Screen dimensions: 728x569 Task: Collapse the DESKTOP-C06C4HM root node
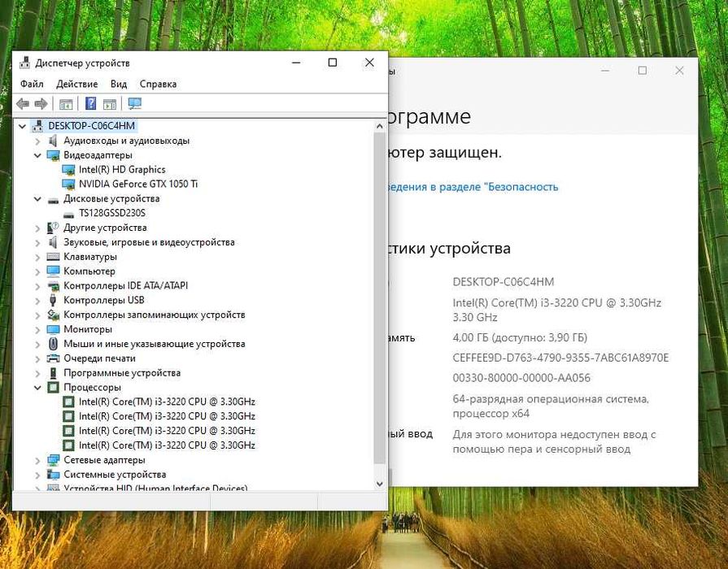(x=22, y=126)
